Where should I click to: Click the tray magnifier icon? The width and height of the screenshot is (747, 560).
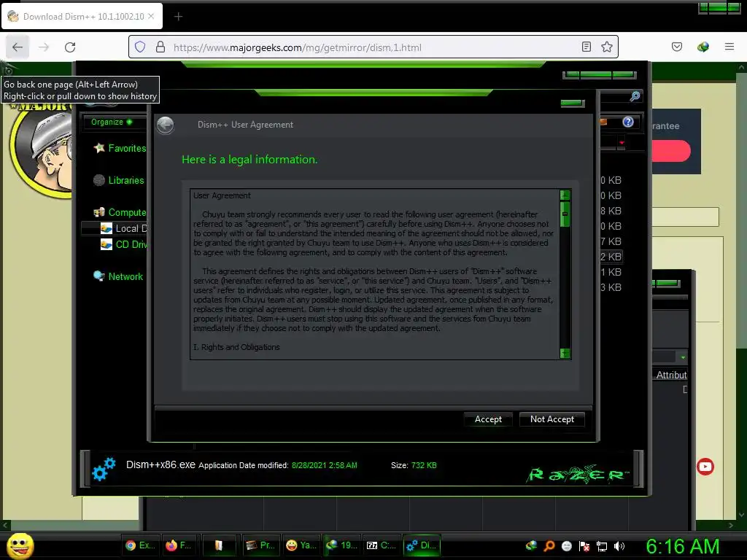(549, 545)
